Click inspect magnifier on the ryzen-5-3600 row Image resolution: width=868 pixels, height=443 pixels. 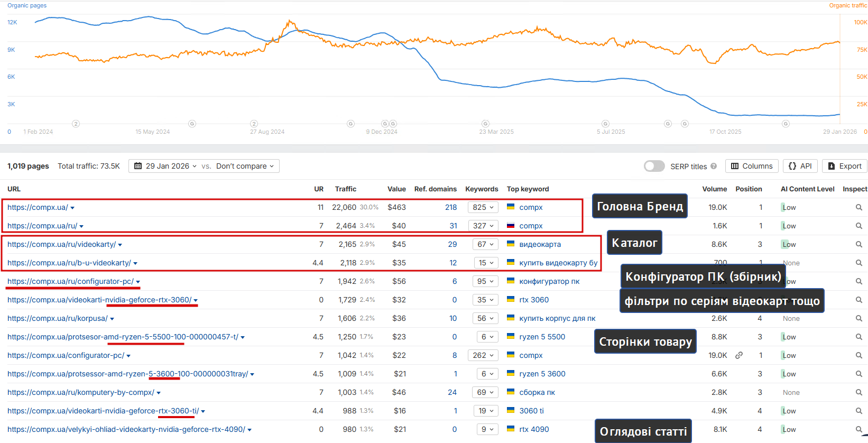coord(859,374)
